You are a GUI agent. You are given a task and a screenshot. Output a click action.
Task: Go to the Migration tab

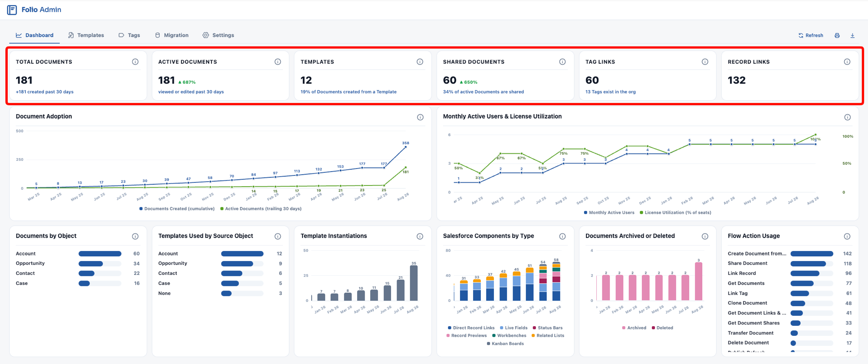(172, 35)
